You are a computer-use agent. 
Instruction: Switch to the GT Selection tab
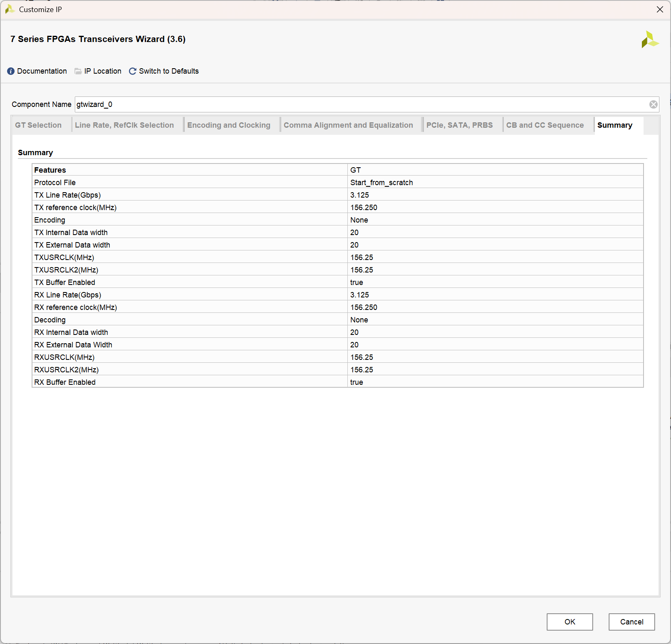[x=38, y=125]
